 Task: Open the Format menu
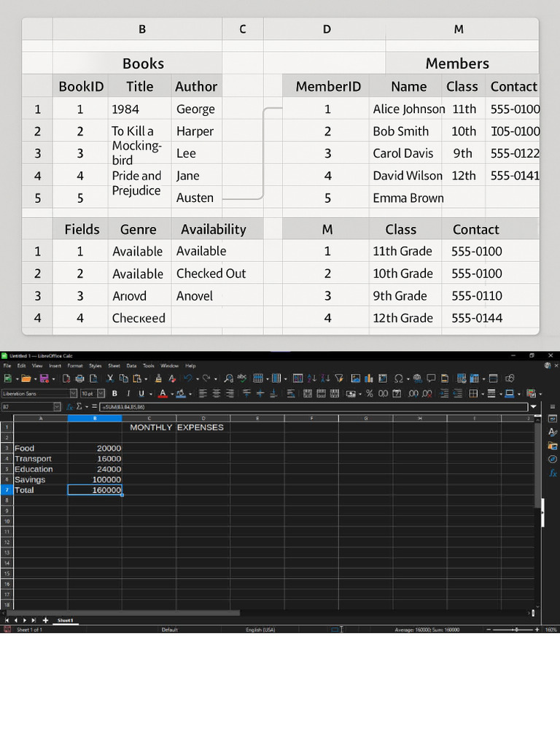75,365
